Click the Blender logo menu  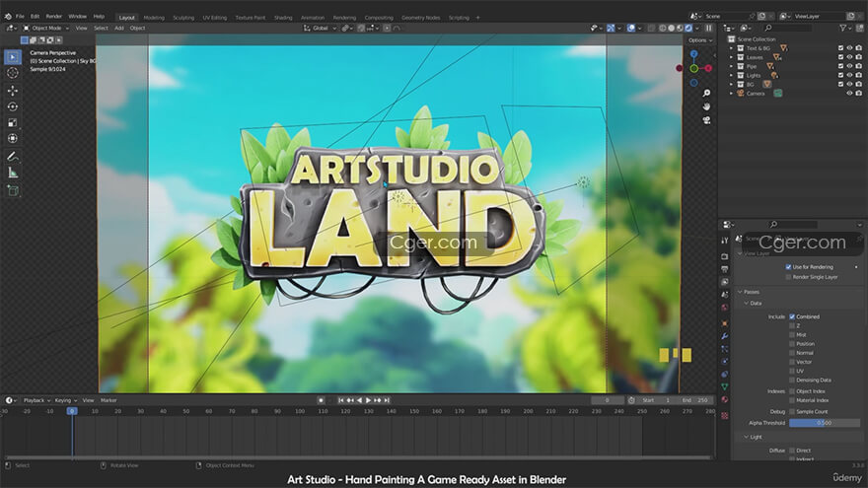tap(8, 17)
